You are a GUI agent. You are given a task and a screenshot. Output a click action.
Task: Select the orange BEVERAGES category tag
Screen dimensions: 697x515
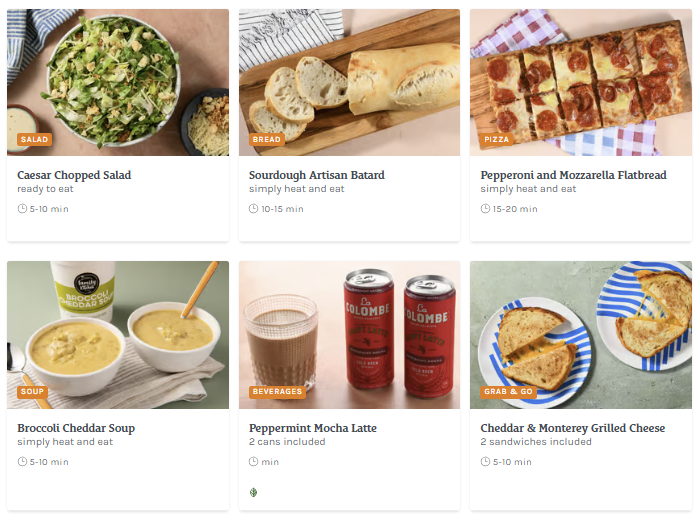tap(277, 392)
